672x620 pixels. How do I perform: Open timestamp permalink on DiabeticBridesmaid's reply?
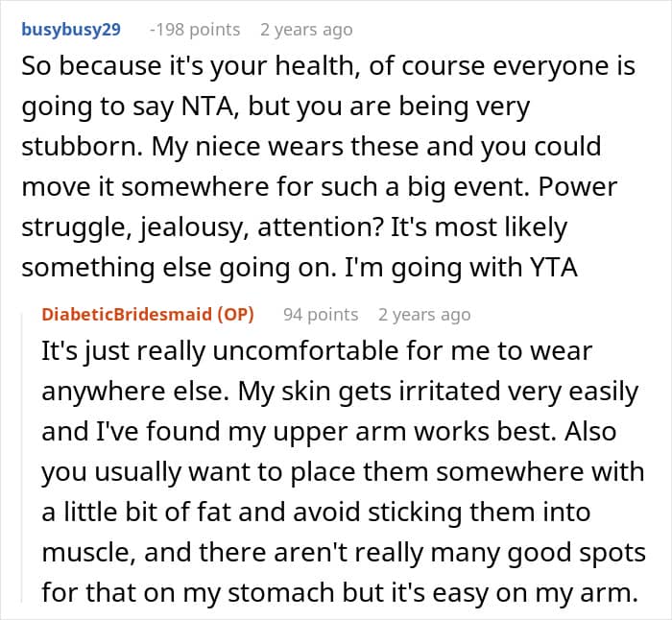424,315
